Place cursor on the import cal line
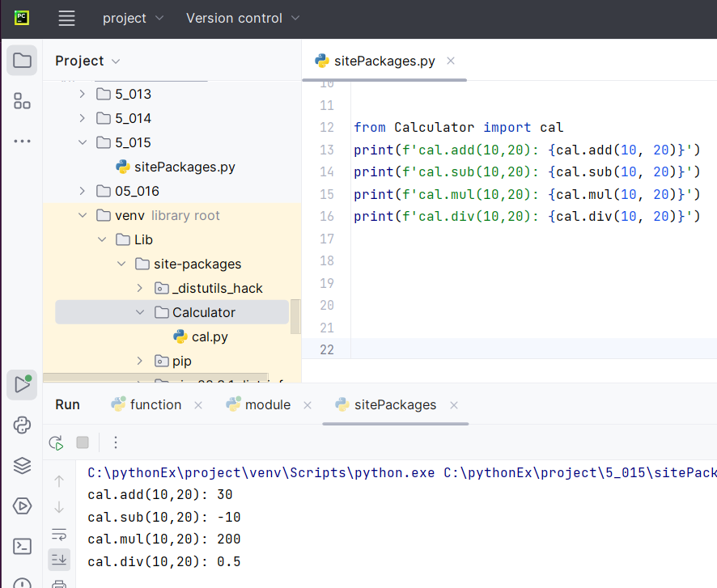Image resolution: width=717 pixels, height=588 pixels. point(458,128)
